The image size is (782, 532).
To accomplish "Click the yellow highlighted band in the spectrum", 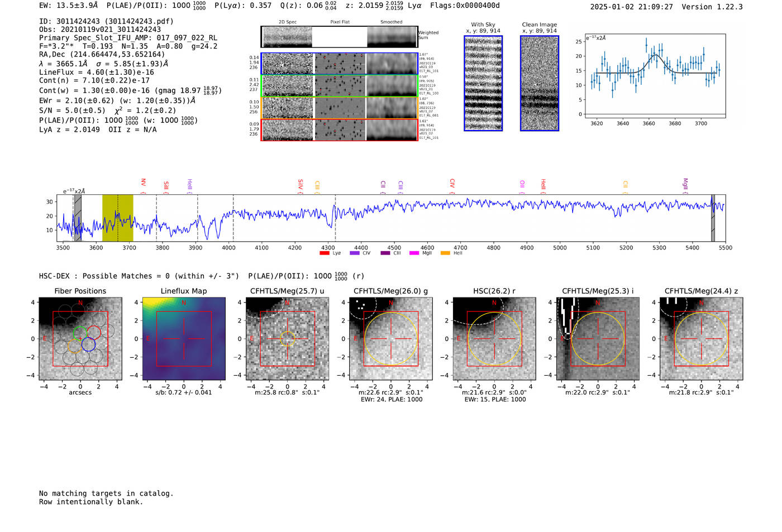I will pos(117,218).
